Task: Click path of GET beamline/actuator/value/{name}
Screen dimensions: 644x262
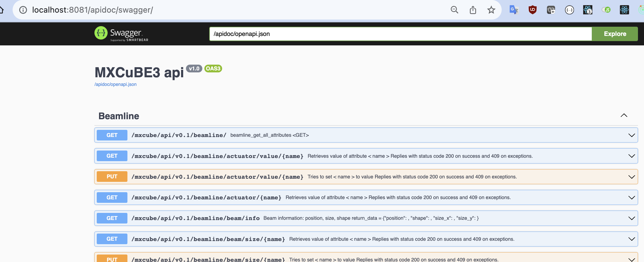Action: coord(217,156)
